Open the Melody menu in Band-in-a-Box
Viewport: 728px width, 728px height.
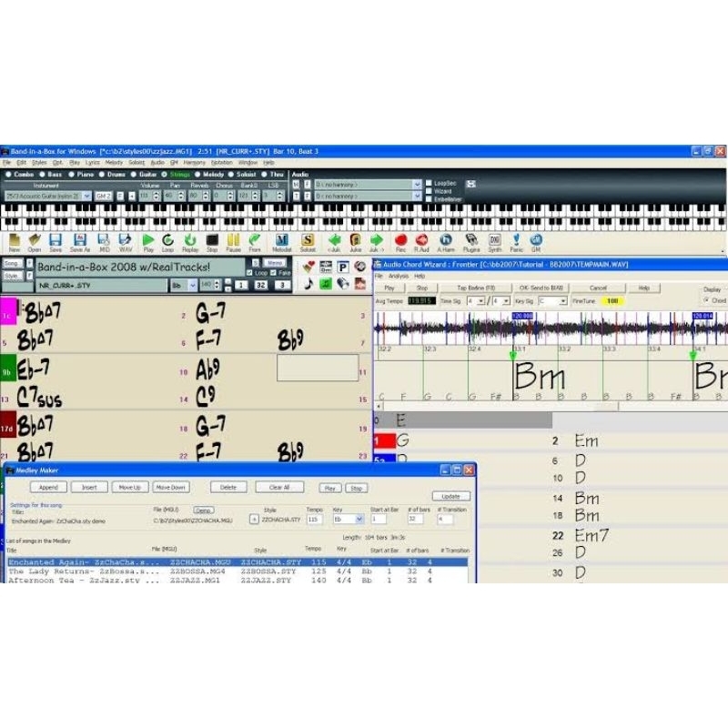pyautogui.click(x=114, y=163)
